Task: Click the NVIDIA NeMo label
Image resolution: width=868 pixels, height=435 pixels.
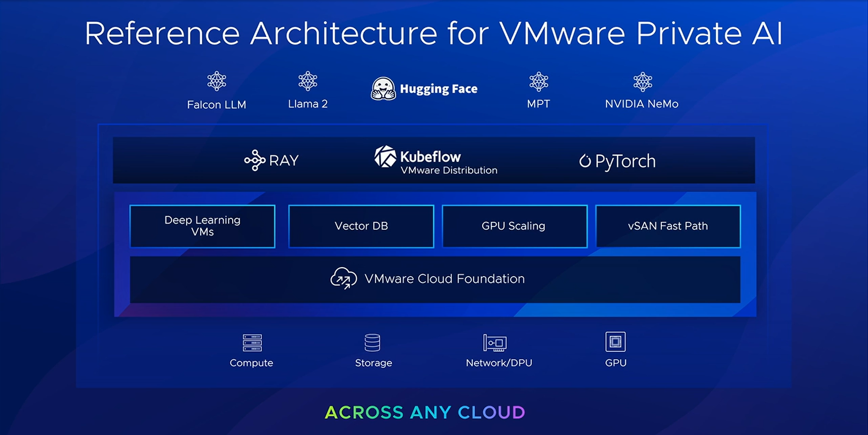Action: (642, 104)
